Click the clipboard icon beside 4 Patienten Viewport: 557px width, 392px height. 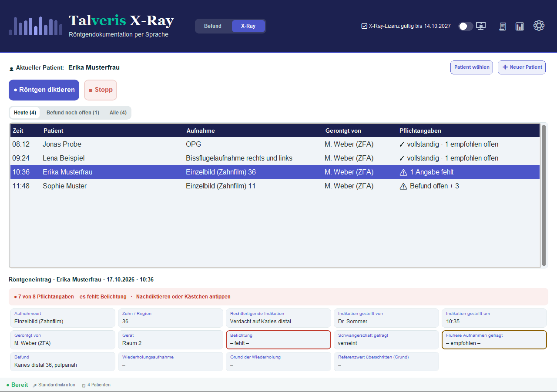click(84, 385)
